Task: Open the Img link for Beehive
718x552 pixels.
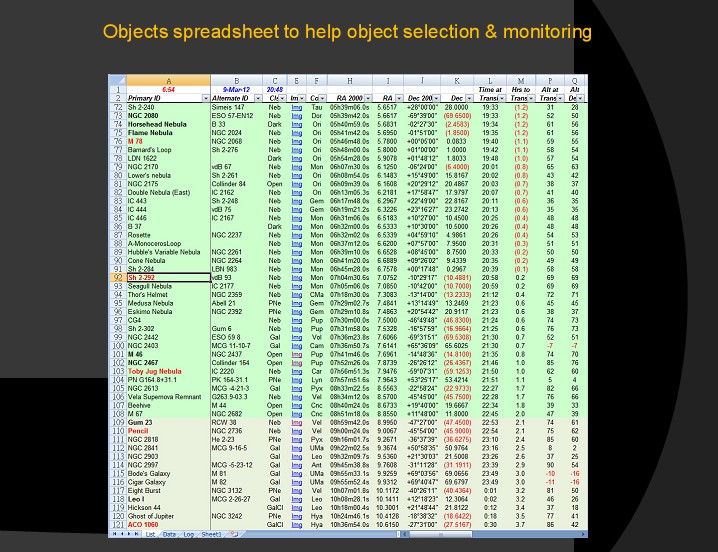Action: (x=297, y=405)
